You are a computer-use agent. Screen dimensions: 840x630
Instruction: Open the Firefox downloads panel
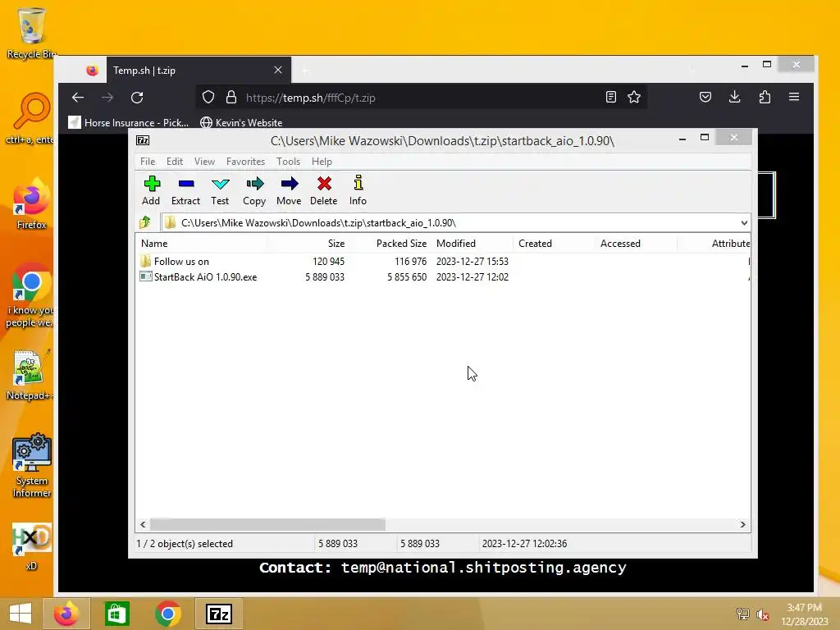735,97
